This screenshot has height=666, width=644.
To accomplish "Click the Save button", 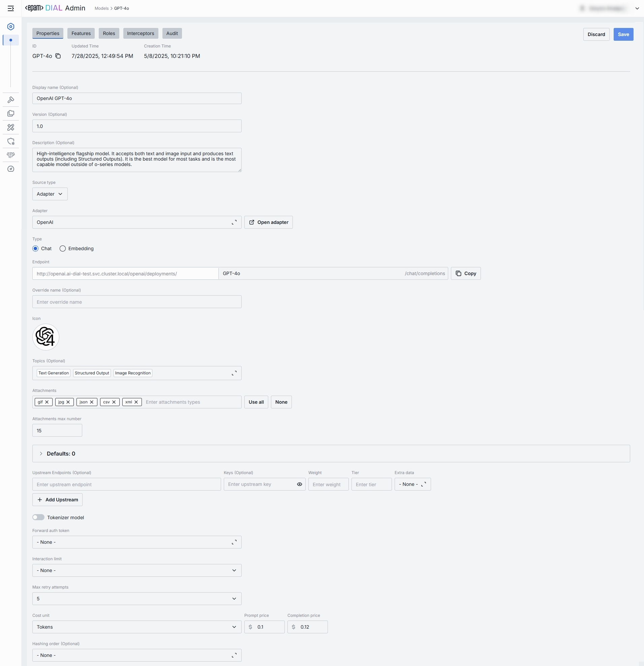I will 623,34.
